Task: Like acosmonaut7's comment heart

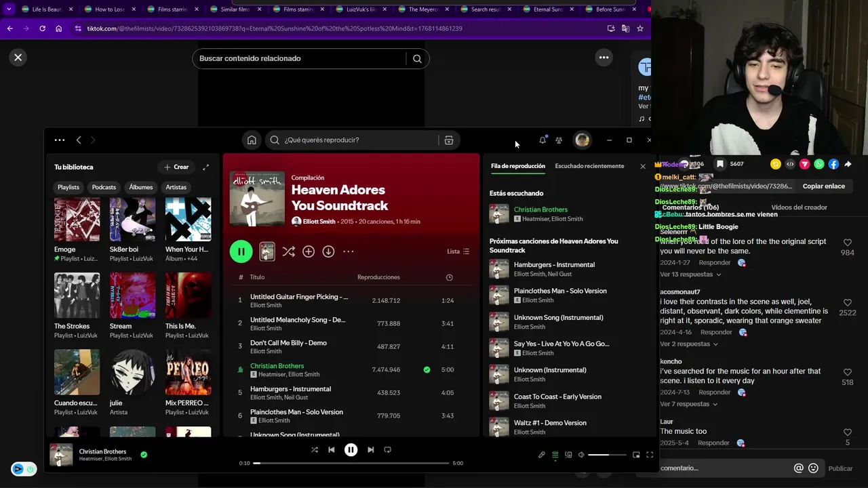Action: click(x=848, y=303)
